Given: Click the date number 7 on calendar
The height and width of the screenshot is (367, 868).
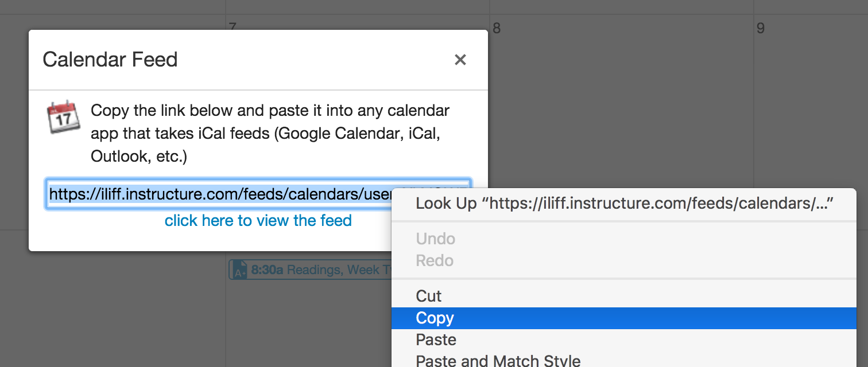Looking at the screenshot, I should [x=232, y=26].
